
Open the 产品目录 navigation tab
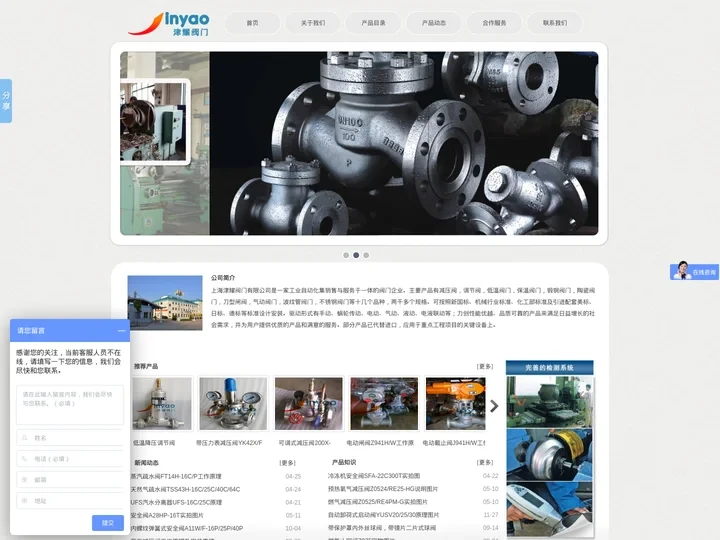(373, 23)
